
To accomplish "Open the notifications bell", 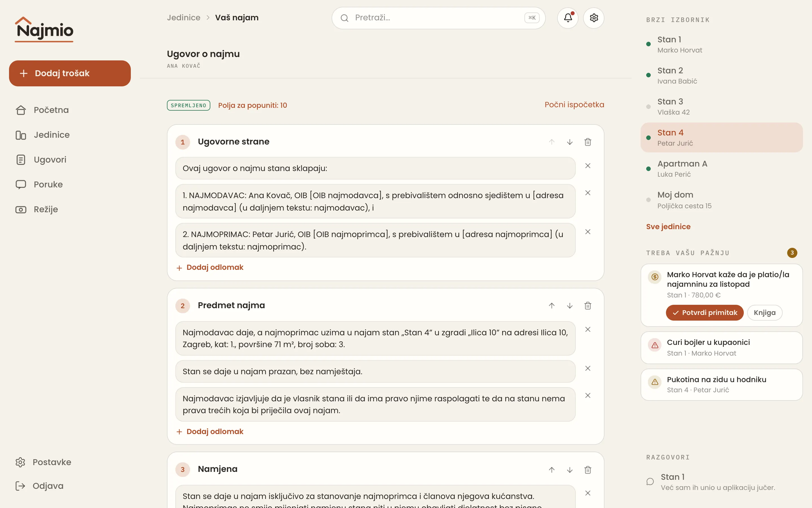I will click(x=568, y=18).
